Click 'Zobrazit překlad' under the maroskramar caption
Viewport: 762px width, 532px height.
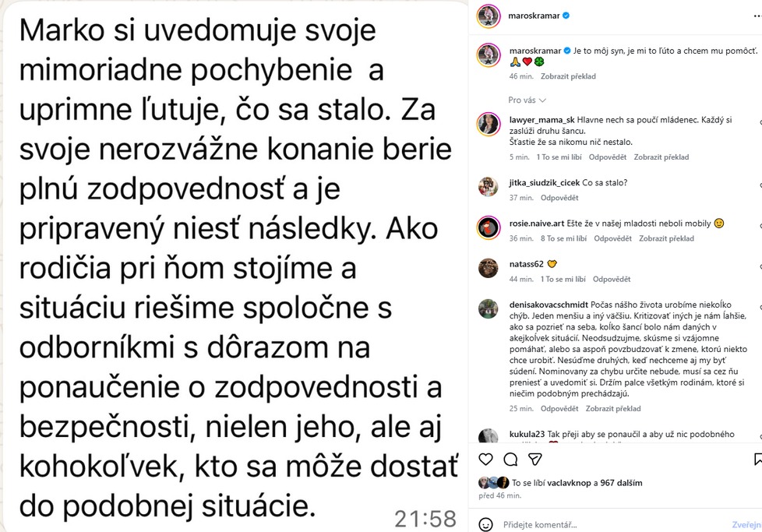pos(568,76)
